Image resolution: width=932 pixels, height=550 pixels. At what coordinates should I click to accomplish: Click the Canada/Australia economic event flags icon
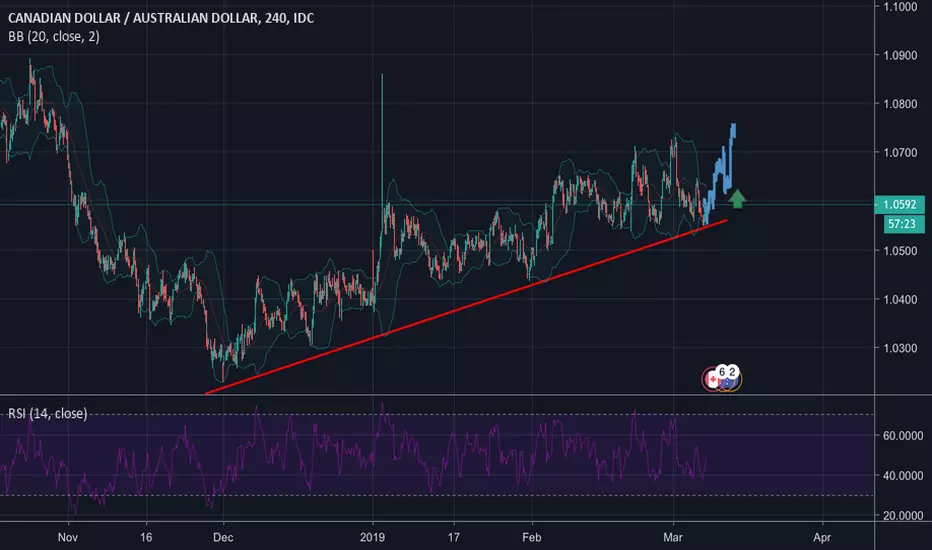pos(722,378)
